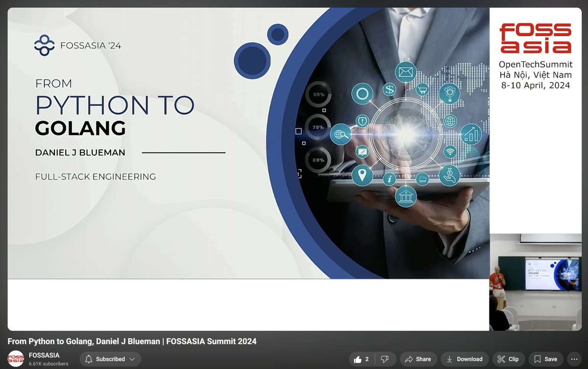The image size is (588, 369).
Task: Click the 6.61K subscribers count
Action: click(49, 364)
